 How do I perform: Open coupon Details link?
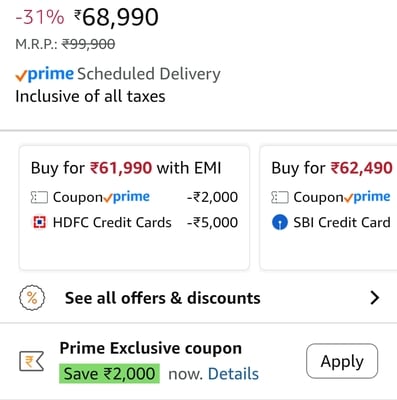point(233,374)
